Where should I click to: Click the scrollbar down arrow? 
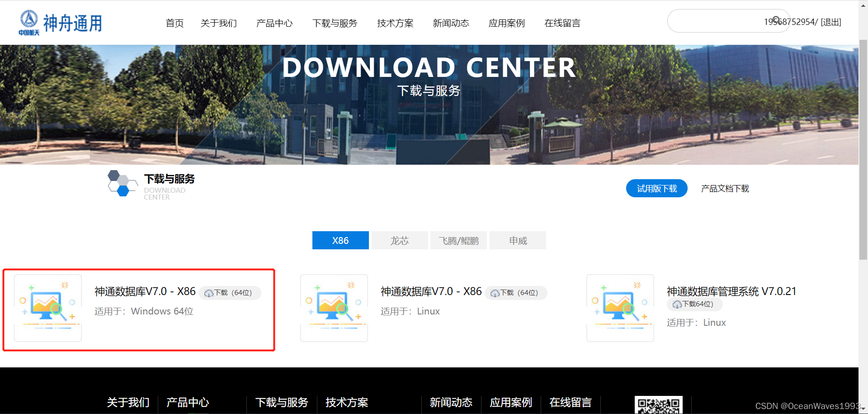pos(863,409)
